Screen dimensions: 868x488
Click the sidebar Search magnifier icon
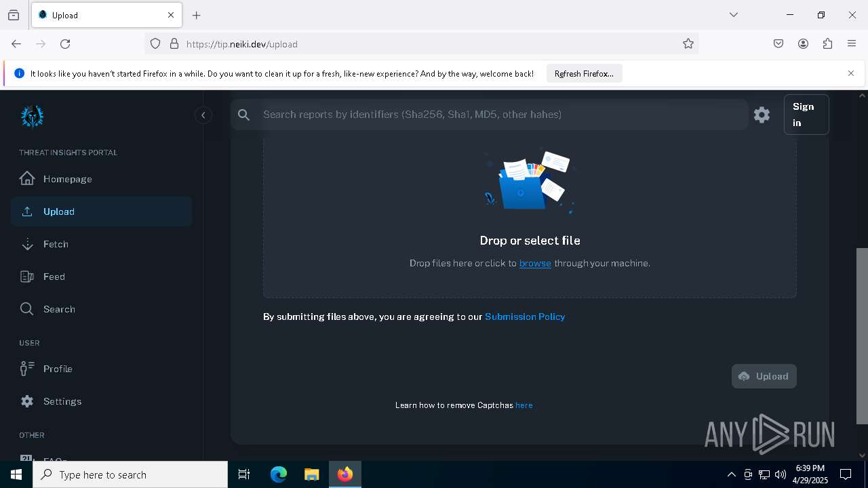click(26, 309)
